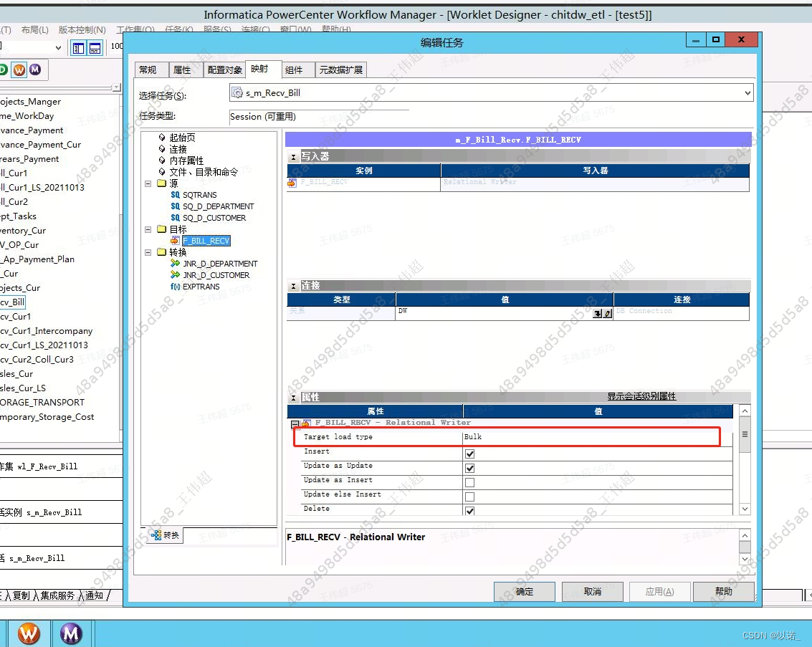This screenshot has height=647, width=812.
Task: Click the 复制 output tab
Action: coord(22,595)
